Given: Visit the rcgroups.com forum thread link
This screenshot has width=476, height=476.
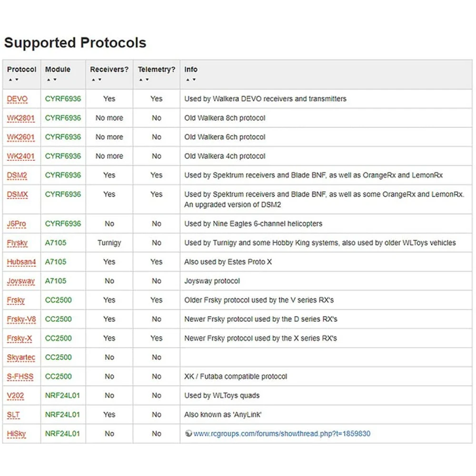Looking at the screenshot, I should [282, 434].
